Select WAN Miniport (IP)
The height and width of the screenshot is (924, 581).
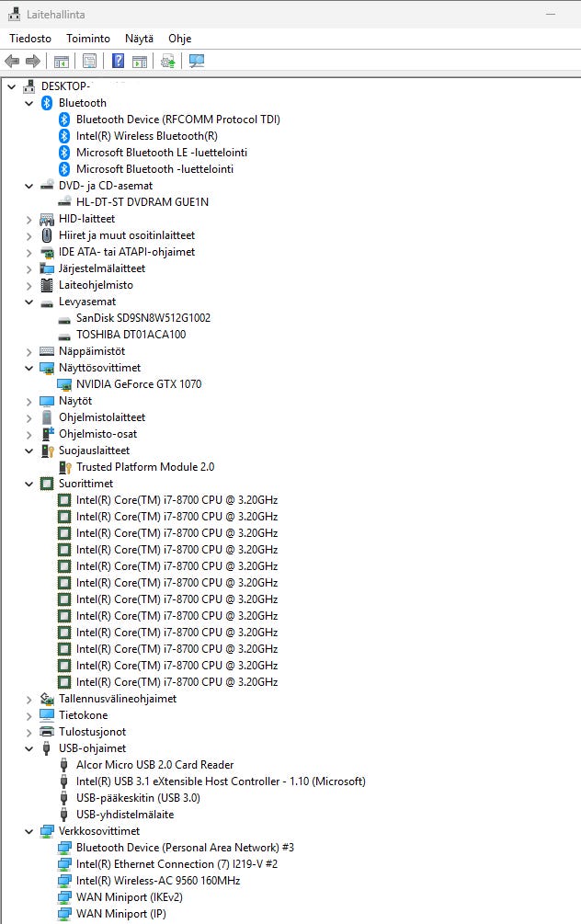coord(120,913)
